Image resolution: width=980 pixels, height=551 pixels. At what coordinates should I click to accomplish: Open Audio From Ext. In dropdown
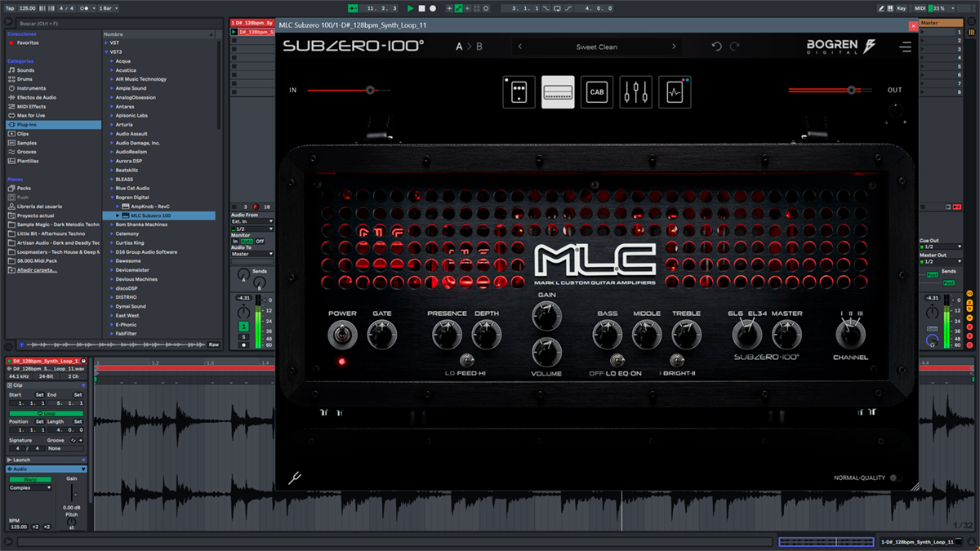[252, 221]
